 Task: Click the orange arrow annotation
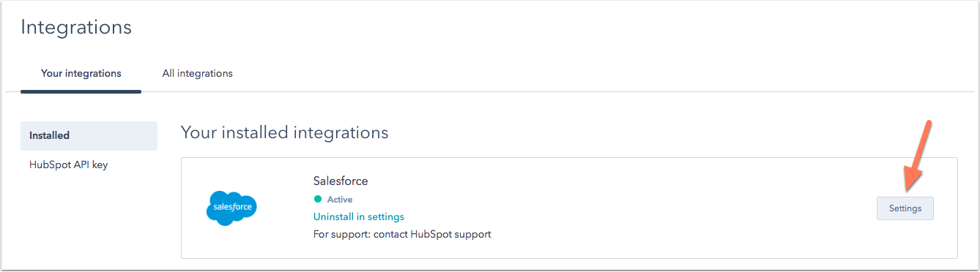[918, 156]
